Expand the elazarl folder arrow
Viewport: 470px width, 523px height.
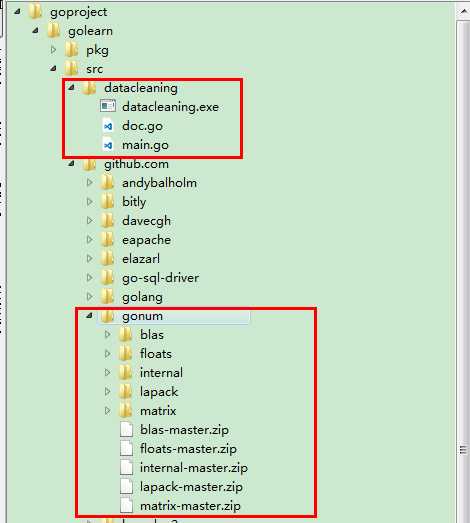coord(89,258)
